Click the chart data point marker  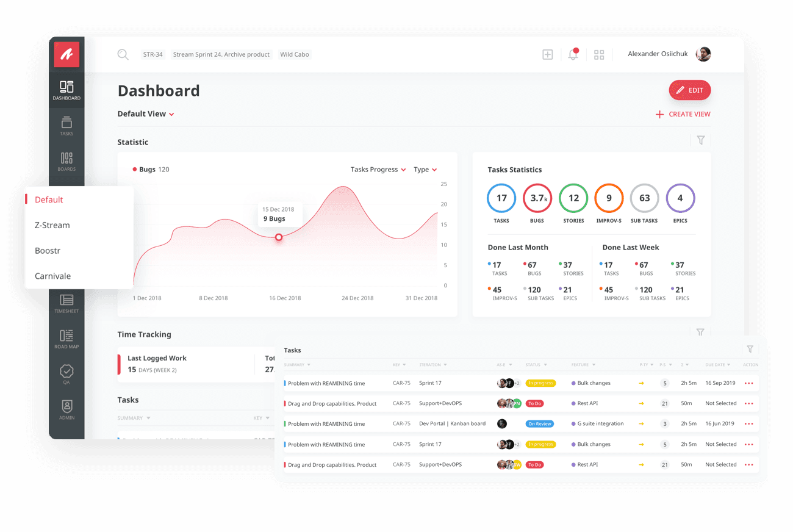pos(279,237)
